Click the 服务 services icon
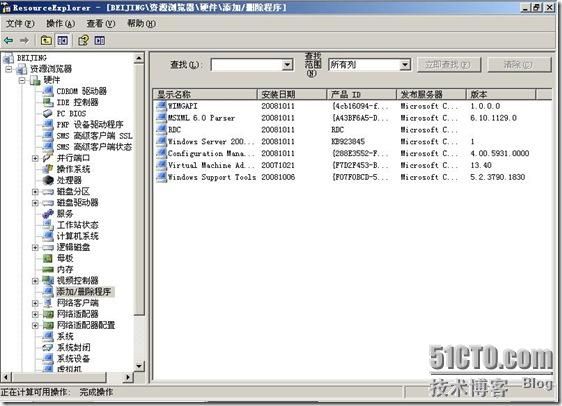This screenshot has height=406, width=562. click(x=48, y=214)
